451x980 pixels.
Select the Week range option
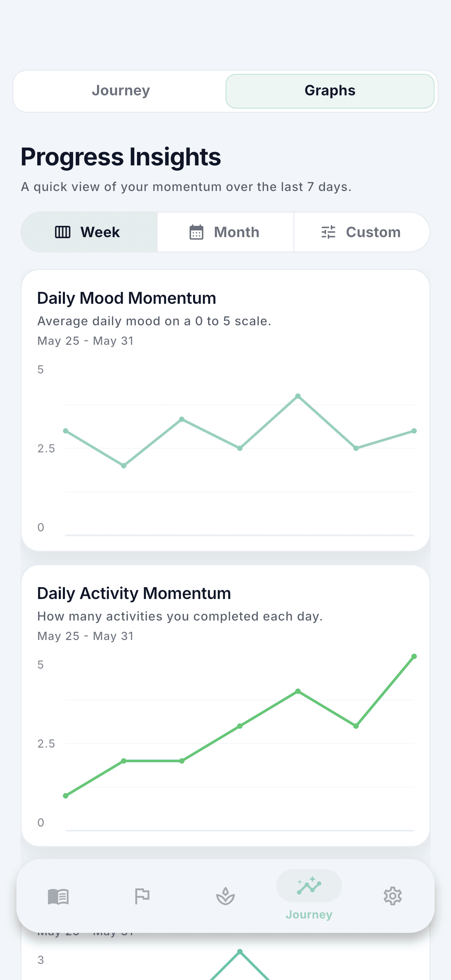(x=89, y=232)
